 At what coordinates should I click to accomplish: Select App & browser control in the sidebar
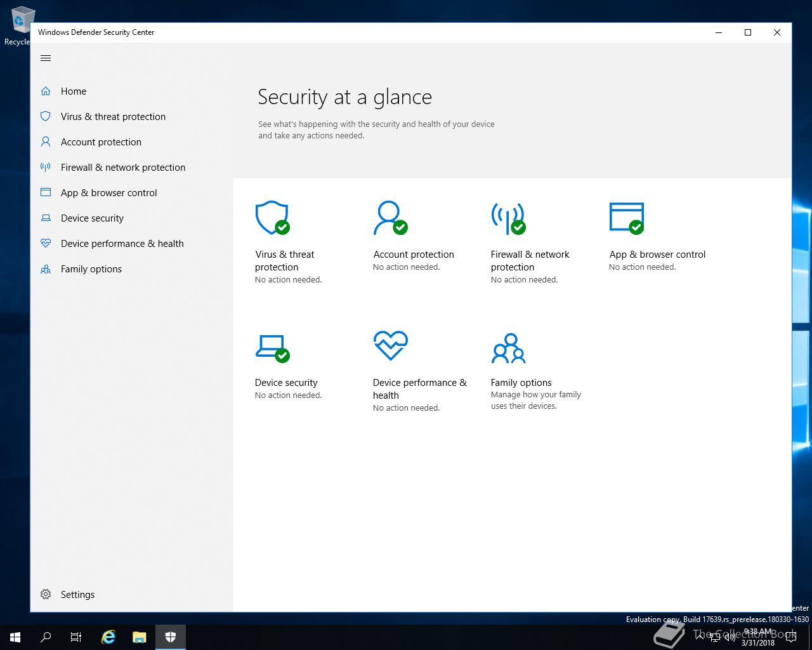pyautogui.click(x=108, y=193)
